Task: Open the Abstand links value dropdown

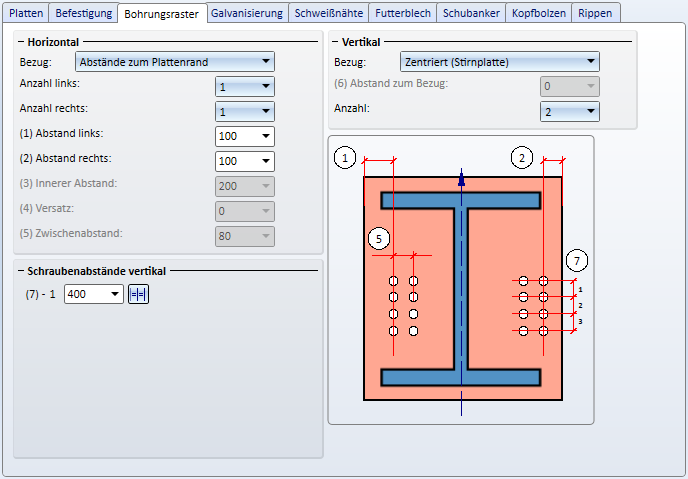Action: (244, 136)
